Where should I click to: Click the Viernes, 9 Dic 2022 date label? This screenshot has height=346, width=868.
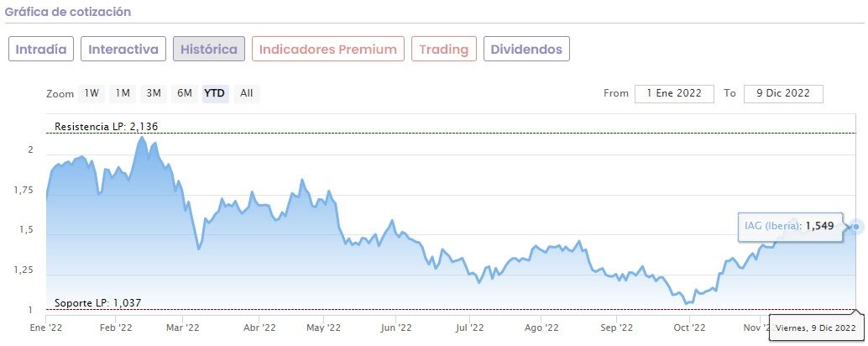(x=815, y=327)
